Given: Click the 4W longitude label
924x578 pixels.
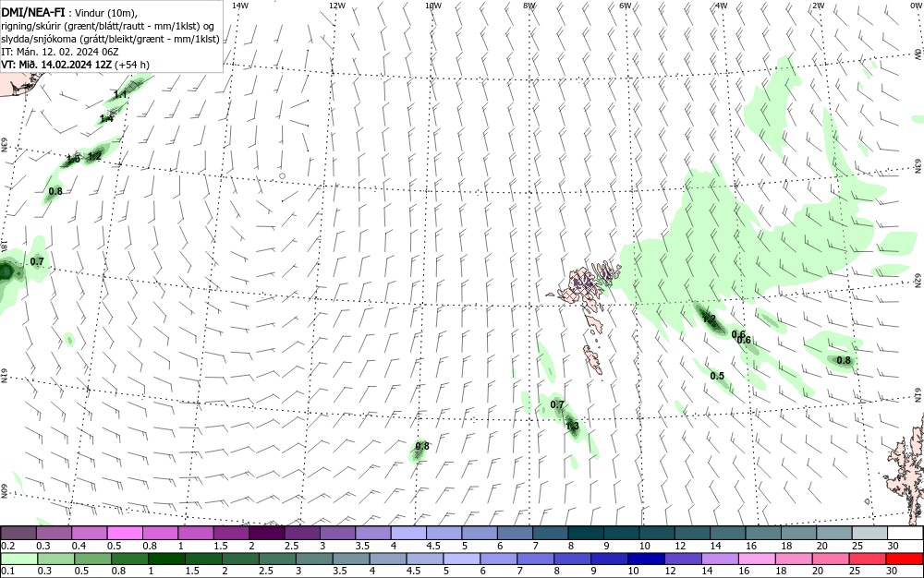Looking at the screenshot, I should pyautogui.click(x=722, y=6).
